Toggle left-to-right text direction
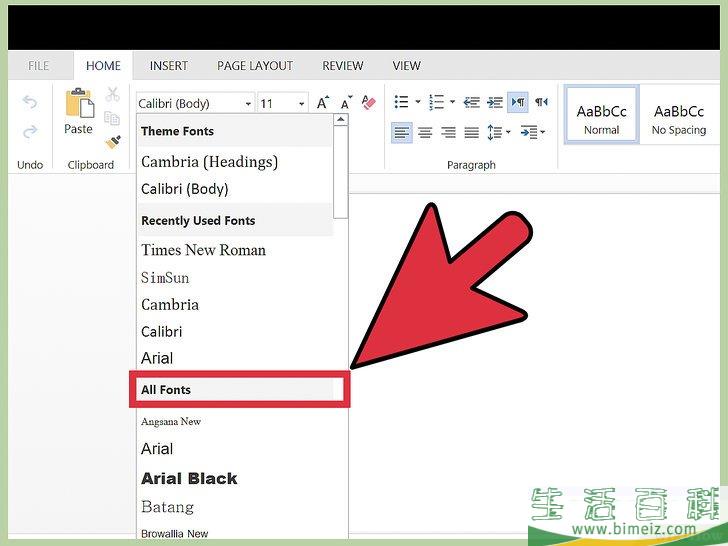 (518, 102)
